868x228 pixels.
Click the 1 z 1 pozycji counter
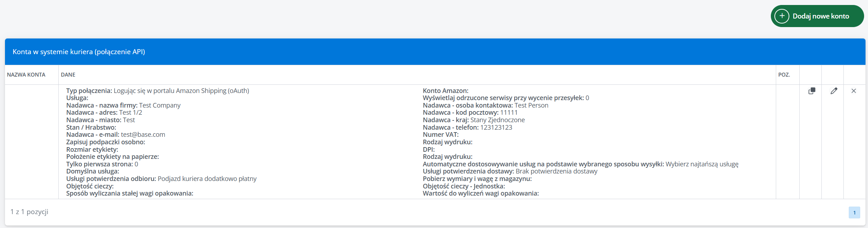click(x=29, y=212)
